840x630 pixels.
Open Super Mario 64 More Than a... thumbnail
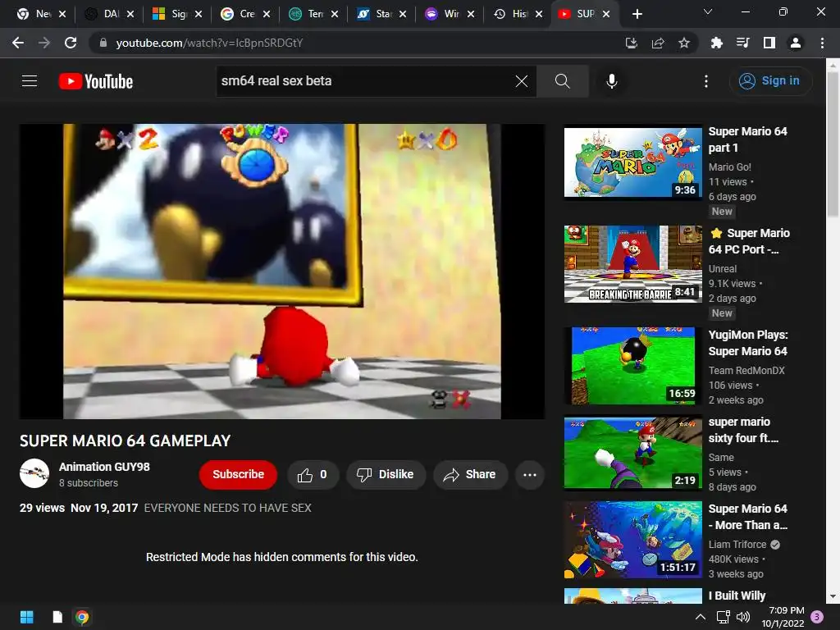(632, 540)
